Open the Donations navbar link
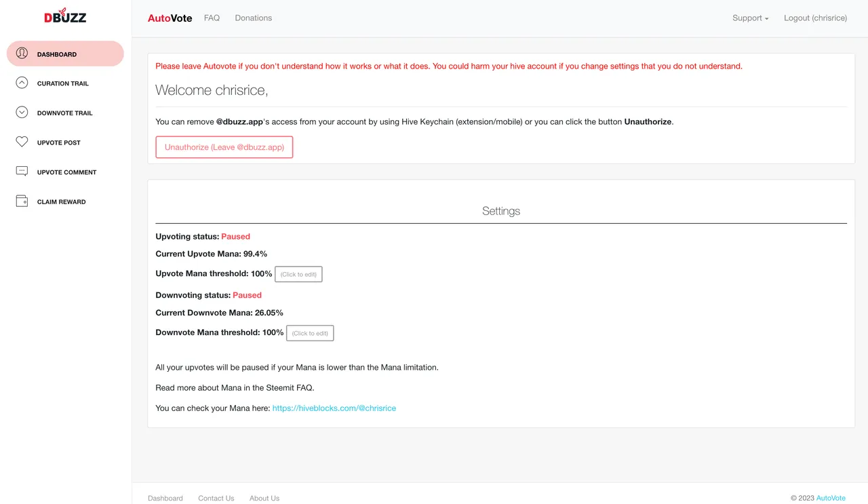 (x=254, y=18)
